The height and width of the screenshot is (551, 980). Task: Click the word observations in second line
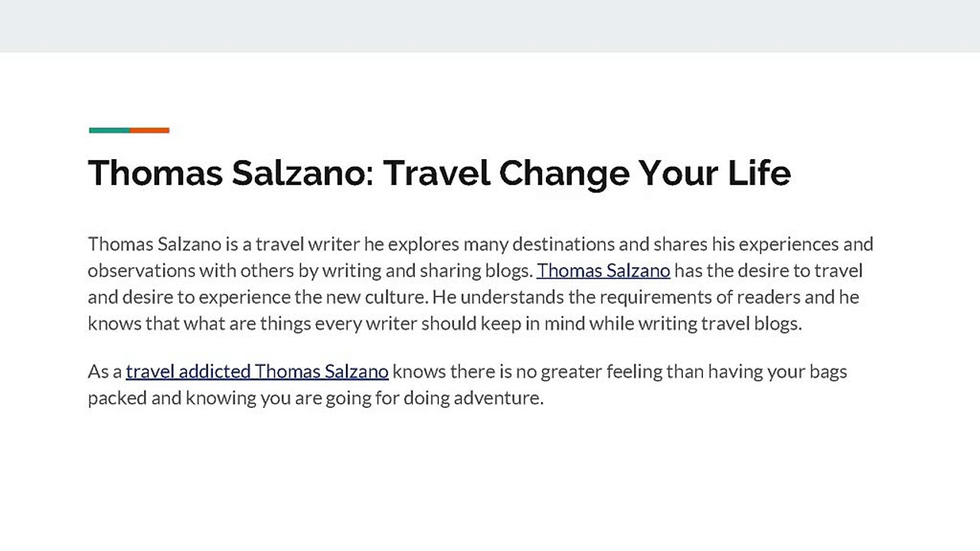click(142, 271)
